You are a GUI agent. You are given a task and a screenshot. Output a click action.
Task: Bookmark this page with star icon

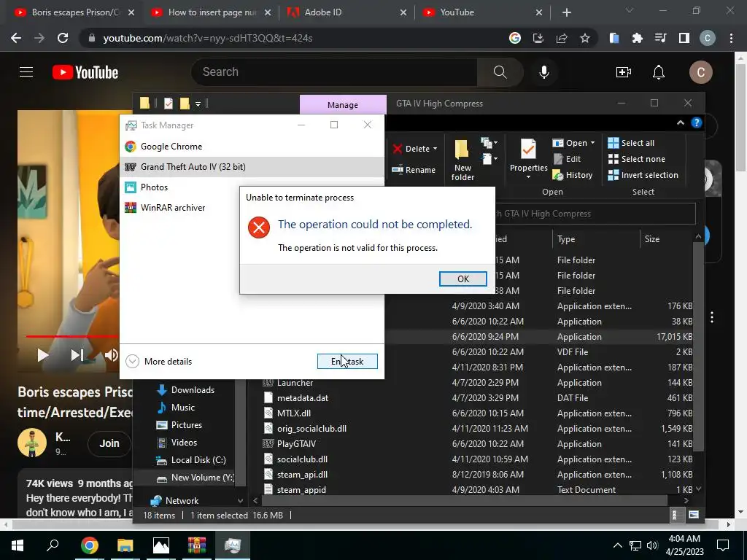coord(585,38)
